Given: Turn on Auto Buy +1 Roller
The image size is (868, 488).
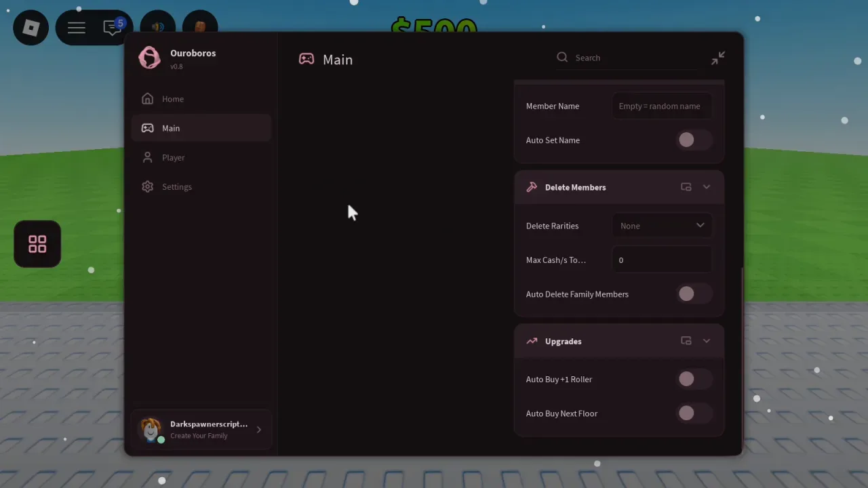Looking at the screenshot, I should [694, 380].
